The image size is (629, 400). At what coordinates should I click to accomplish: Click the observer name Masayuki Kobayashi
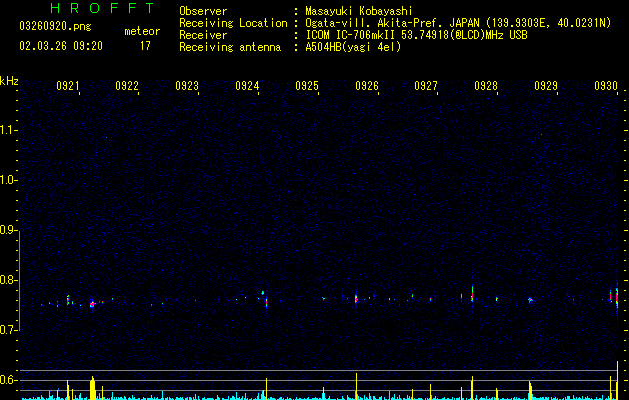tap(359, 11)
